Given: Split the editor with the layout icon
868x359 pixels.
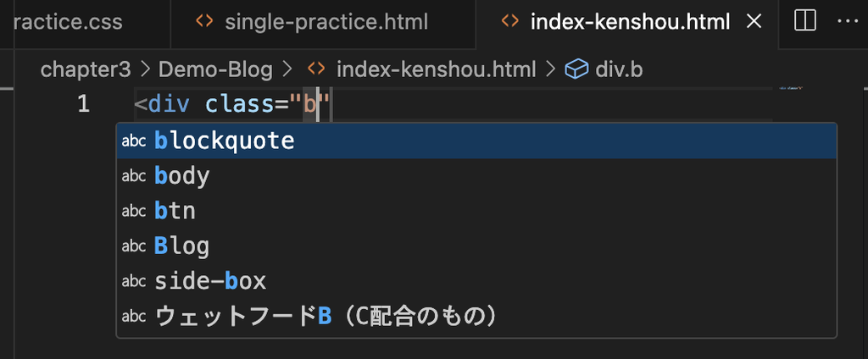Looking at the screenshot, I should tap(805, 21).
